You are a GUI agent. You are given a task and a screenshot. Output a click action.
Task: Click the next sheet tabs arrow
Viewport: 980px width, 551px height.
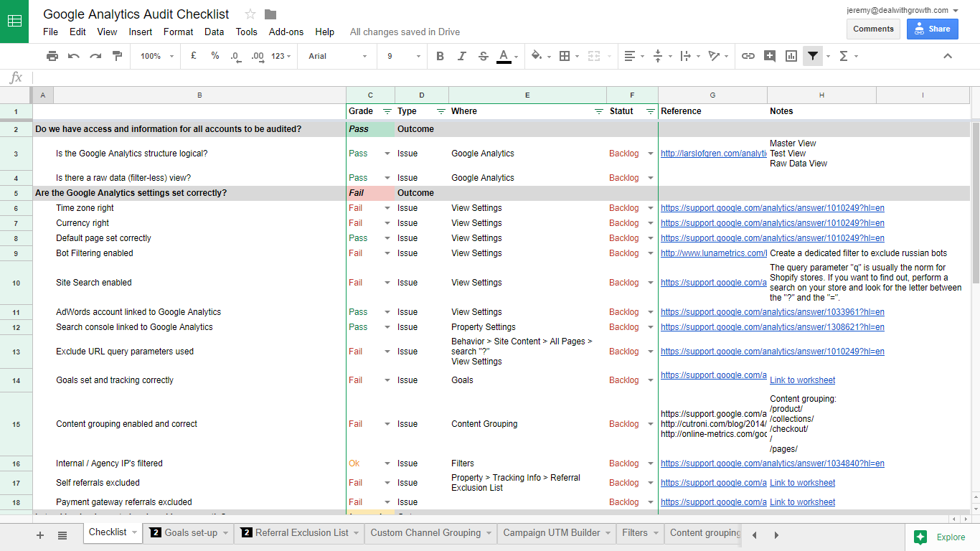coord(776,535)
